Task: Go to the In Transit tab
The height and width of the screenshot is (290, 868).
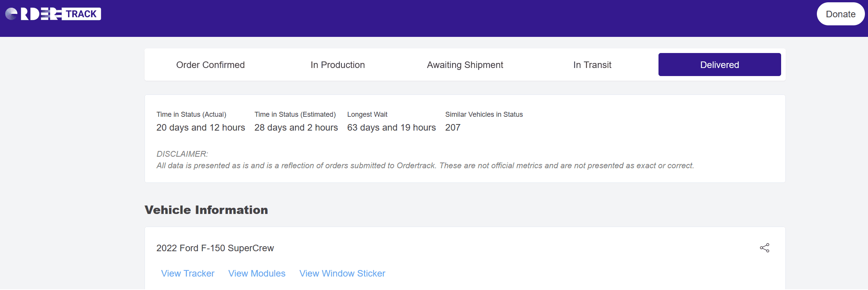Action: pos(592,65)
